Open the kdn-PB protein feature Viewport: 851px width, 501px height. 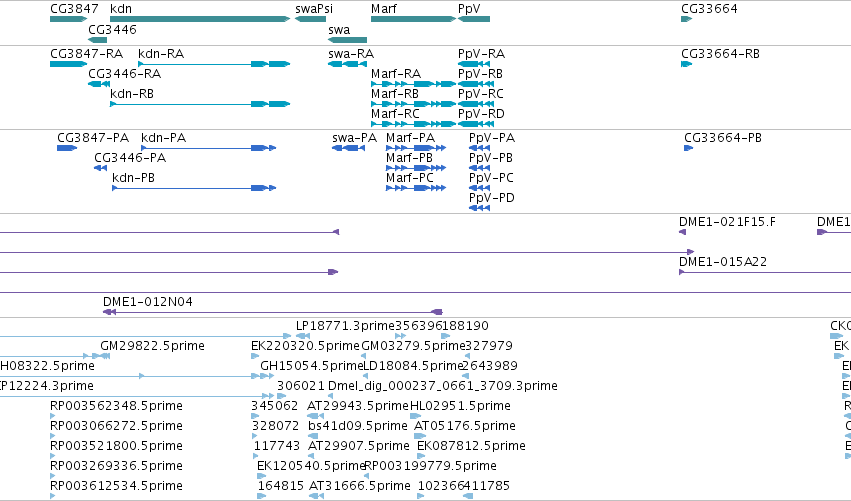(x=134, y=178)
